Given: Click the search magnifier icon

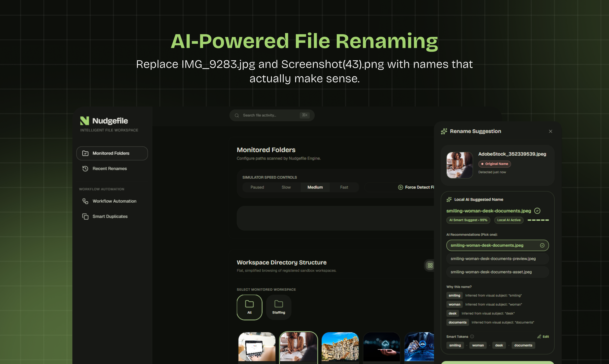Looking at the screenshot, I should coord(237,115).
